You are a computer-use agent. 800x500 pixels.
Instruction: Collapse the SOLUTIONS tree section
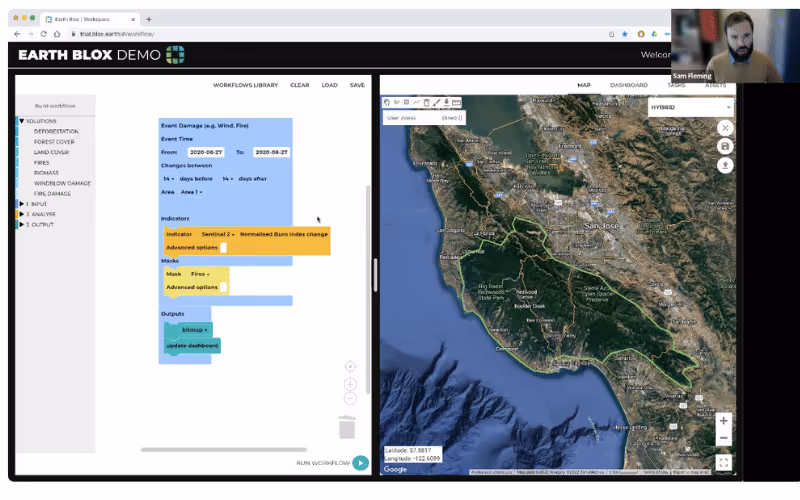(22, 121)
